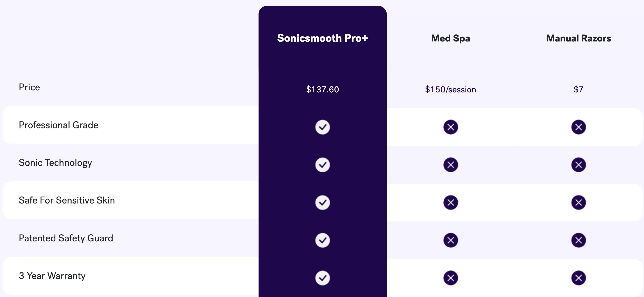
Task: Click the Med Spa column heading
Action: (x=451, y=38)
